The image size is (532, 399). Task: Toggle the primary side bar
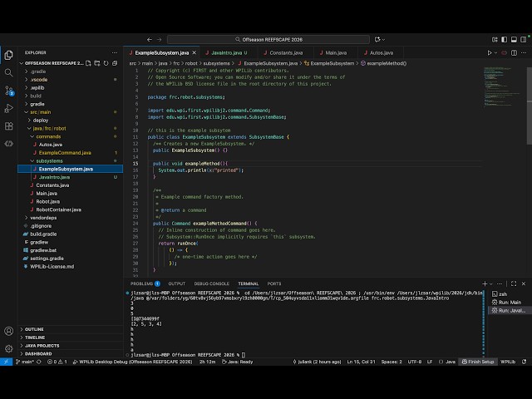pos(505,40)
